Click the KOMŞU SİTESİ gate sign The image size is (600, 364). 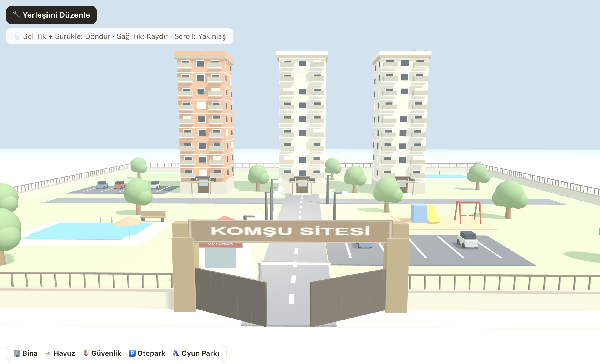click(290, 231)
